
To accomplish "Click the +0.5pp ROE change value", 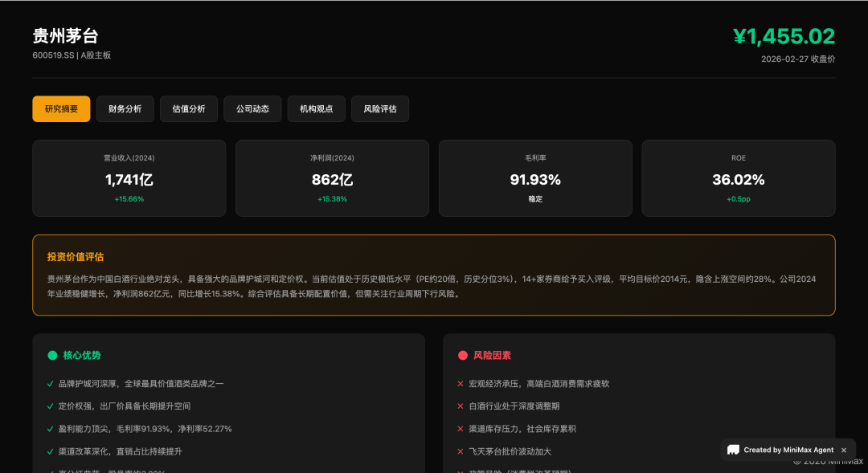I will [x=739, y=199].
